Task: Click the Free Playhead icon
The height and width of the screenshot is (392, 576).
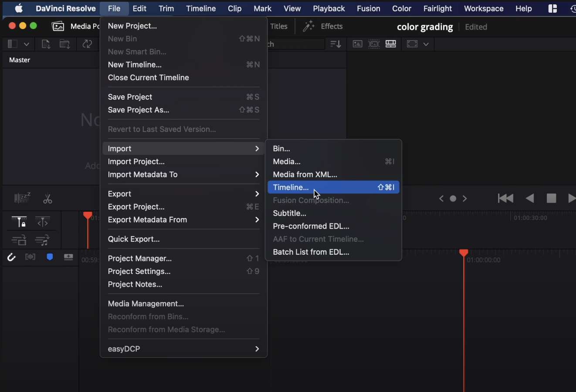Action: tap(42, 223)
